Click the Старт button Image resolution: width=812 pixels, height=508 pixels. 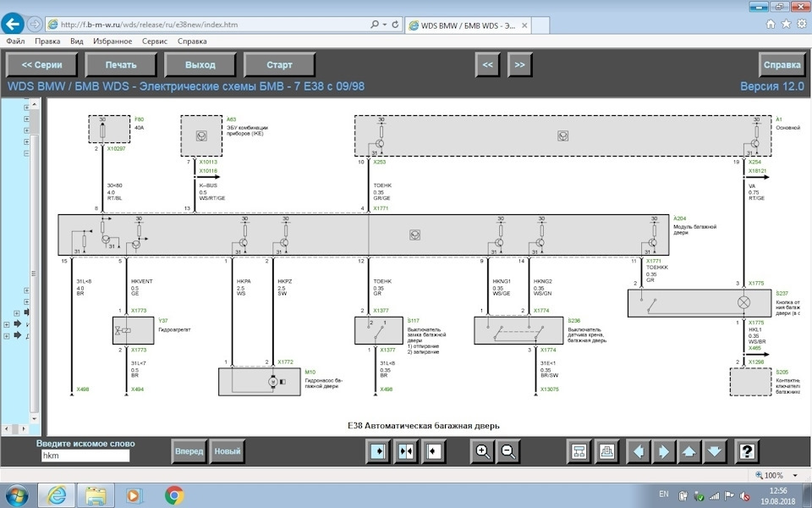[279, 65]
